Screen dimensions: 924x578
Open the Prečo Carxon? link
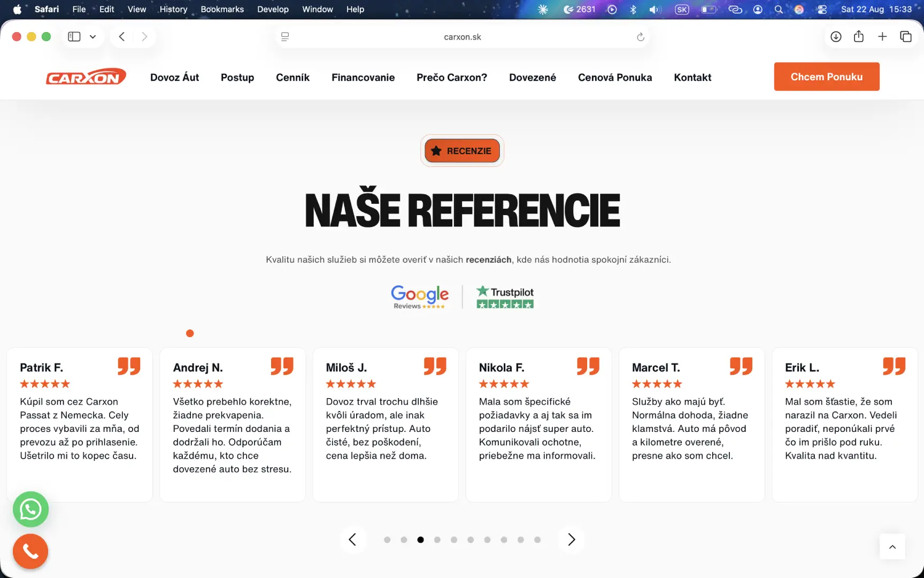452,78
